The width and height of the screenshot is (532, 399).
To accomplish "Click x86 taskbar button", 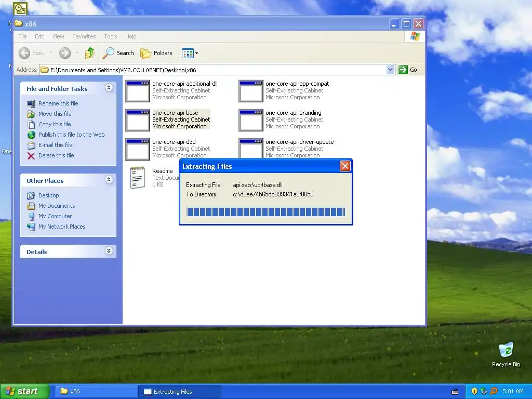I will click(x=96, y=392).
